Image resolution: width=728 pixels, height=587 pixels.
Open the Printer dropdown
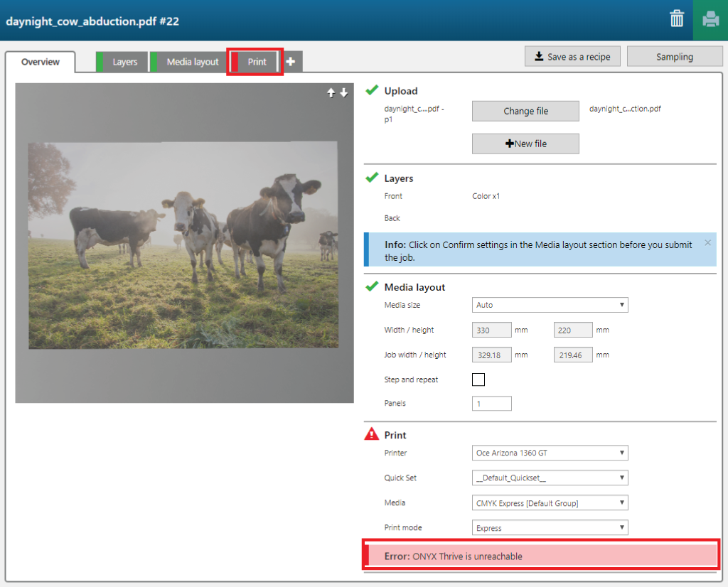tap(550, 453)
